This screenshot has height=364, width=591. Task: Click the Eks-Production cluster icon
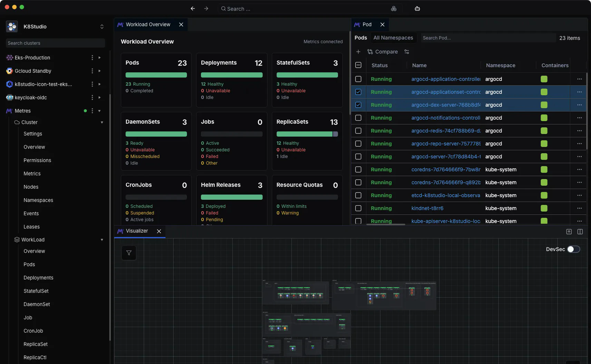point(9,58)
